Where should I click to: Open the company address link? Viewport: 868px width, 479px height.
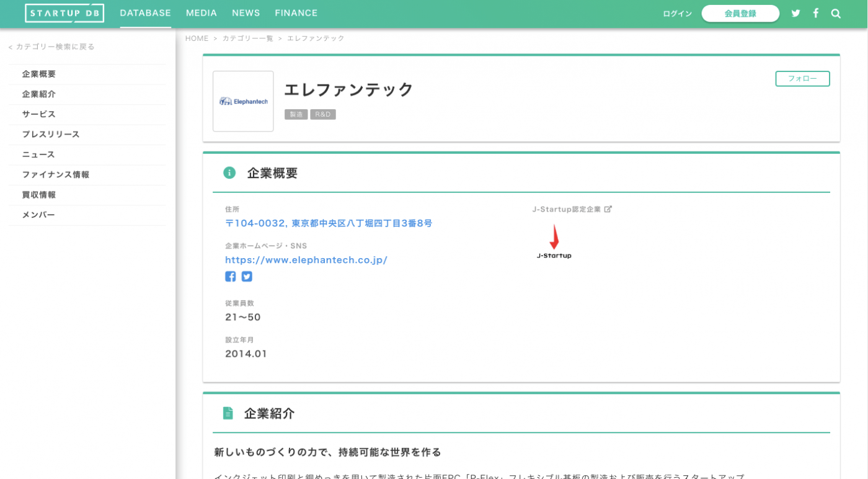point(329,223)
